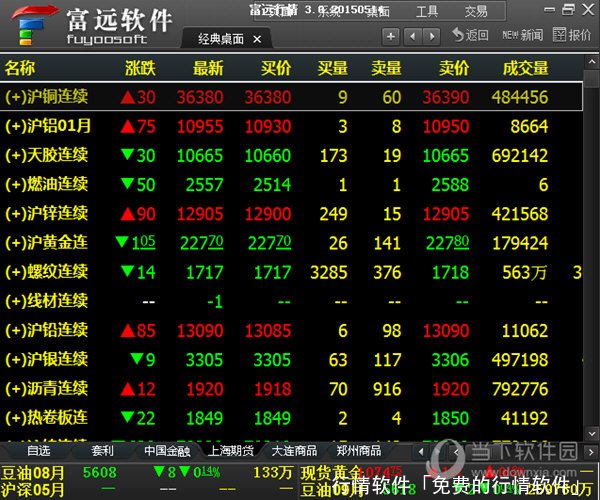This screenshot has width=600, height=500.
Task: Click sell price 12905 of 沪锌连续
Action: [x=446, y=214]
